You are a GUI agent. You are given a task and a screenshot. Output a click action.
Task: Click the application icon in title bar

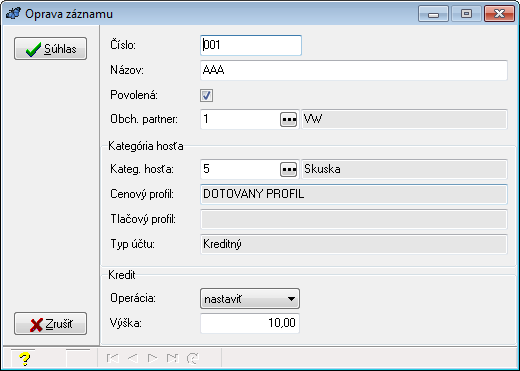coord(13,14)
